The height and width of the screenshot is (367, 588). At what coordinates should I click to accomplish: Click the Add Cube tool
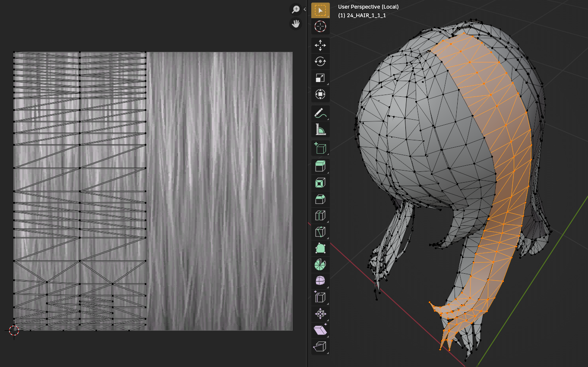pos(320,148)
